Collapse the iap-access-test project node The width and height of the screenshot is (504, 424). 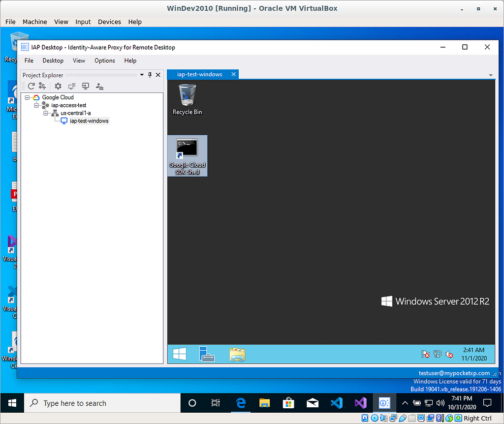coord(36,105)
